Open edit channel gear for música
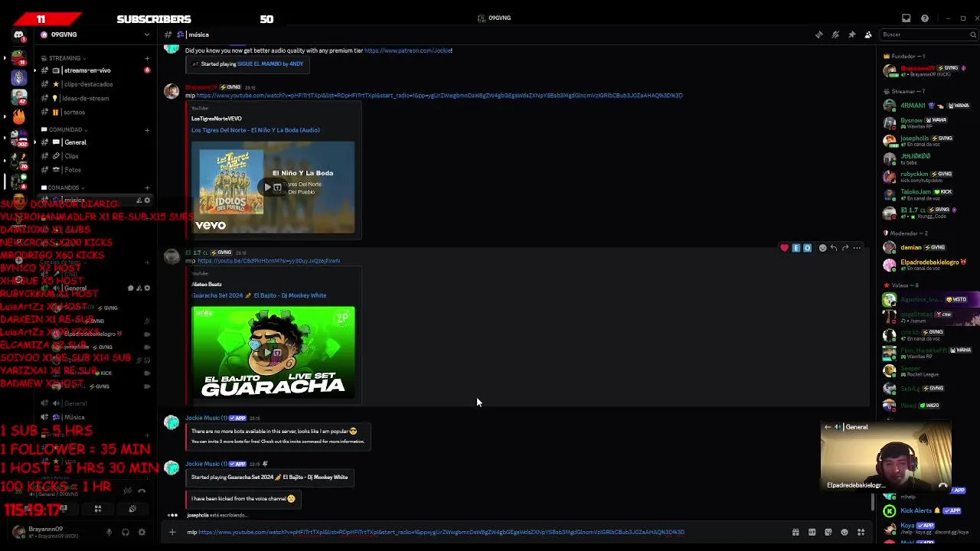Image resolution: width=980 pixels, height=551 pixels. point(148,201)
